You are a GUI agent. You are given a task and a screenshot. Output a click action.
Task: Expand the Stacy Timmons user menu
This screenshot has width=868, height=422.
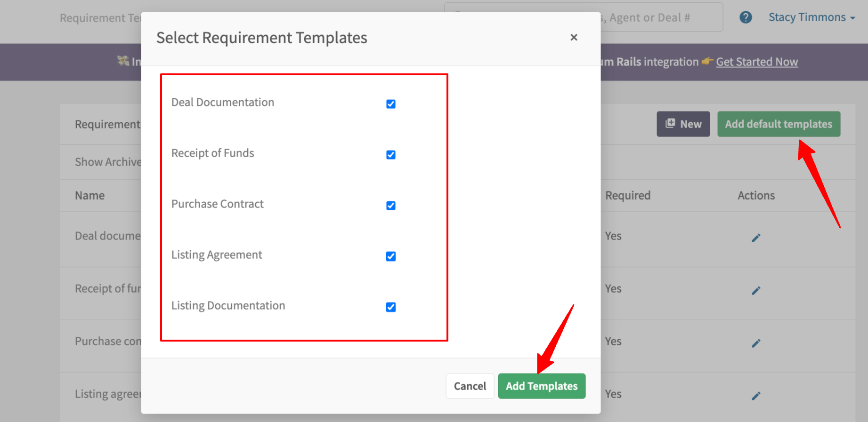click(811, 17)
